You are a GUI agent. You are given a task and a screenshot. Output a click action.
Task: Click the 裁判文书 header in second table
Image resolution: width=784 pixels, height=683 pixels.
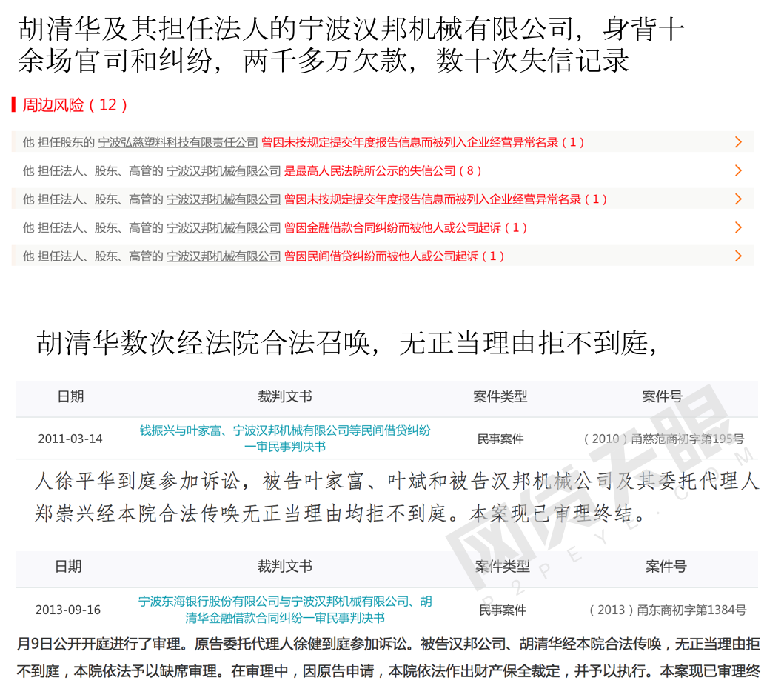pyautogui.click(x=285, y=567)
